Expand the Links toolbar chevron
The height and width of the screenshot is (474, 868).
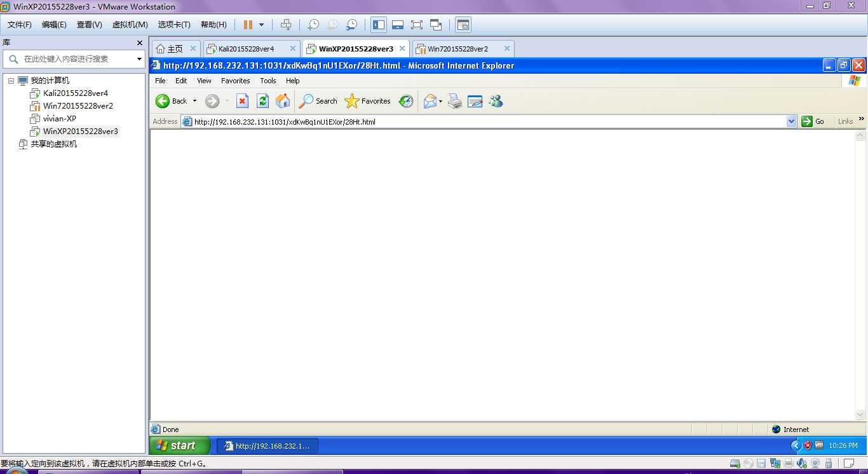click(862, 119)
